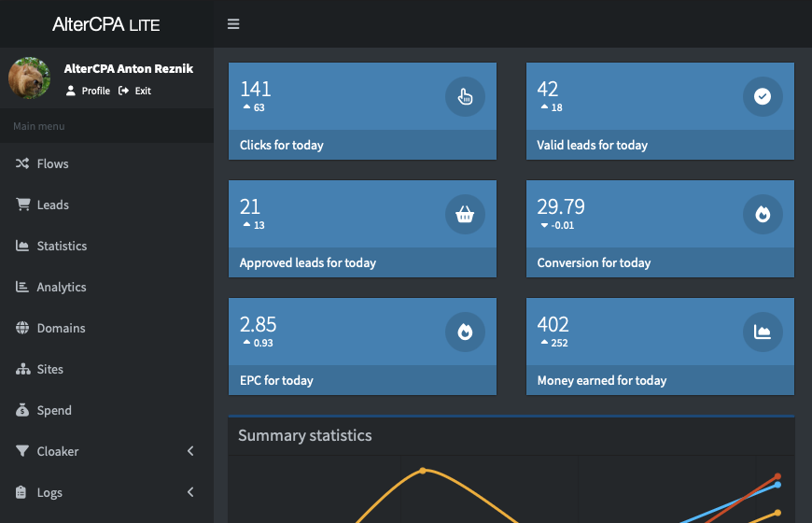This screenshot has height=523, width=812.
Task: Toggle the sidebar with the hamburger icon
Action: tap(233, 24)
